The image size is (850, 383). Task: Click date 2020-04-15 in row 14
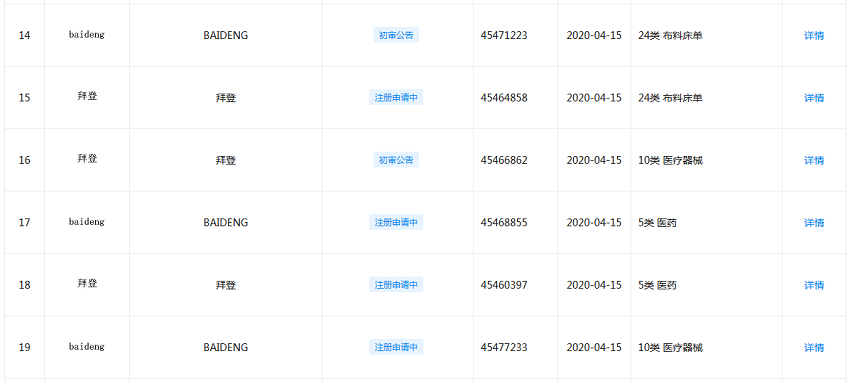pos(594,36)
